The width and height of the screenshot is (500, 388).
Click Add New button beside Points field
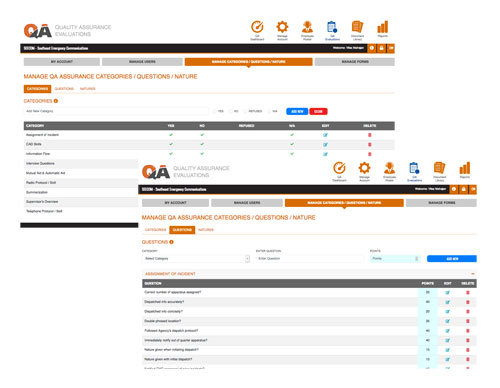pos(452,259)
